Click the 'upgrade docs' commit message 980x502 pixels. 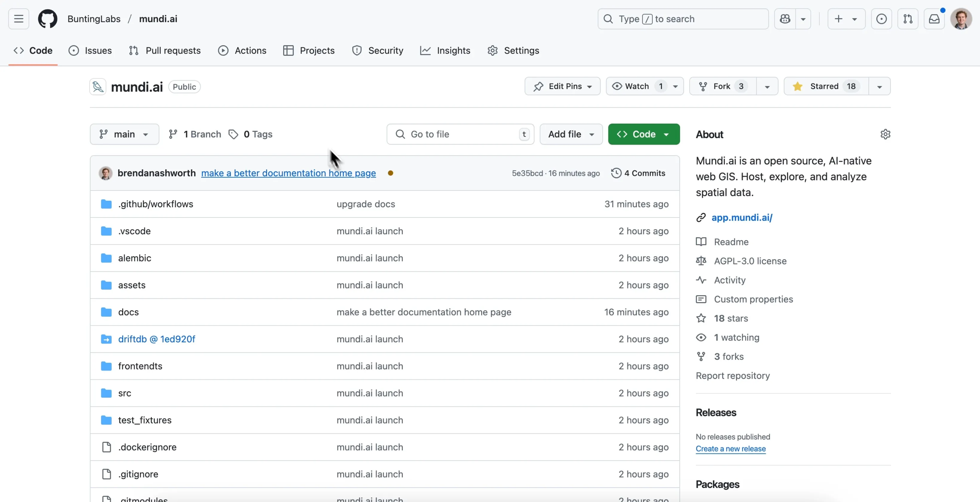coord(366,204)
